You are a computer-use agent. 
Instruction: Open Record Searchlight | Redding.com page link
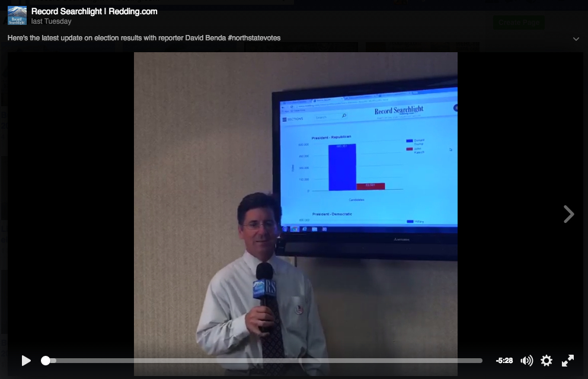(x=94, y=11)
